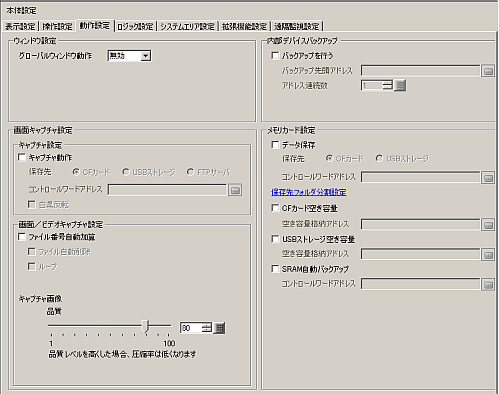This screenshot has height=394, width=500.
Task: Switch to 拡張機能設定 tab
Action: click(x=245, y=26)
